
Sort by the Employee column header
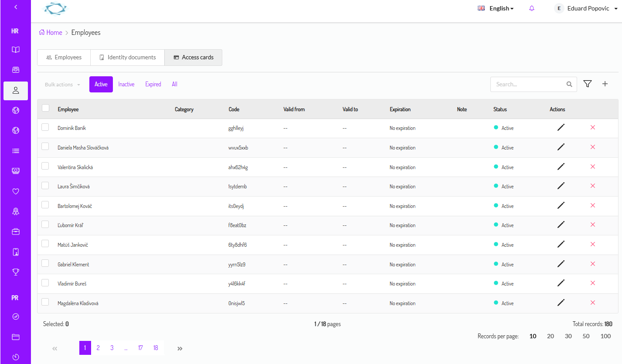pos(68,109)
